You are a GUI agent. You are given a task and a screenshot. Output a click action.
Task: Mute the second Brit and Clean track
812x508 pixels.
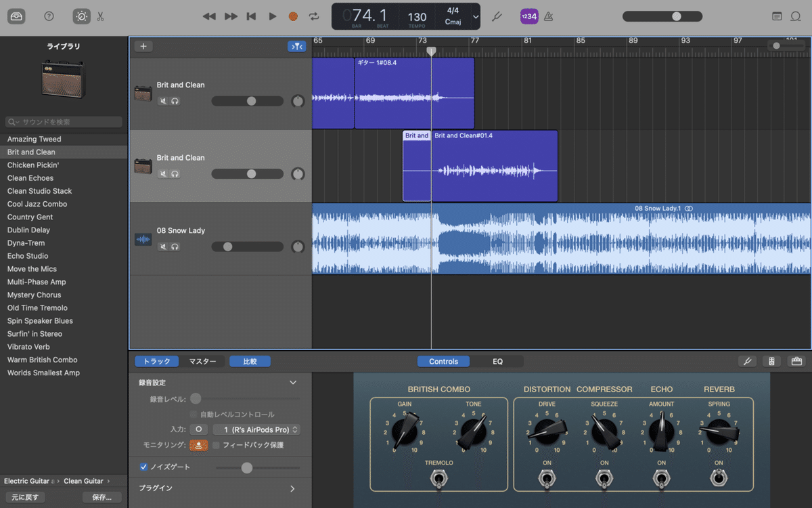tap(163, 173)
